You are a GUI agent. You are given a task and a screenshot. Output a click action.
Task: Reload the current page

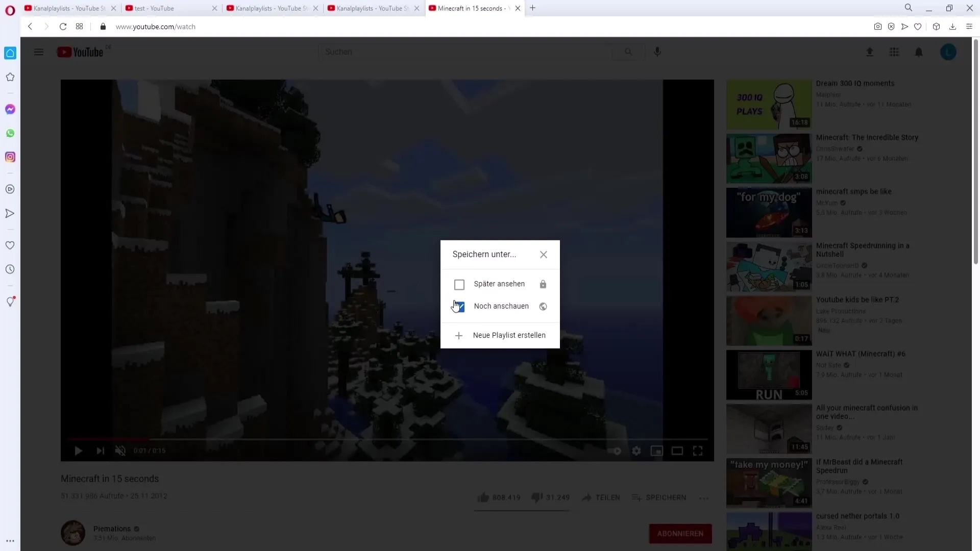click(x=63, y=27)
